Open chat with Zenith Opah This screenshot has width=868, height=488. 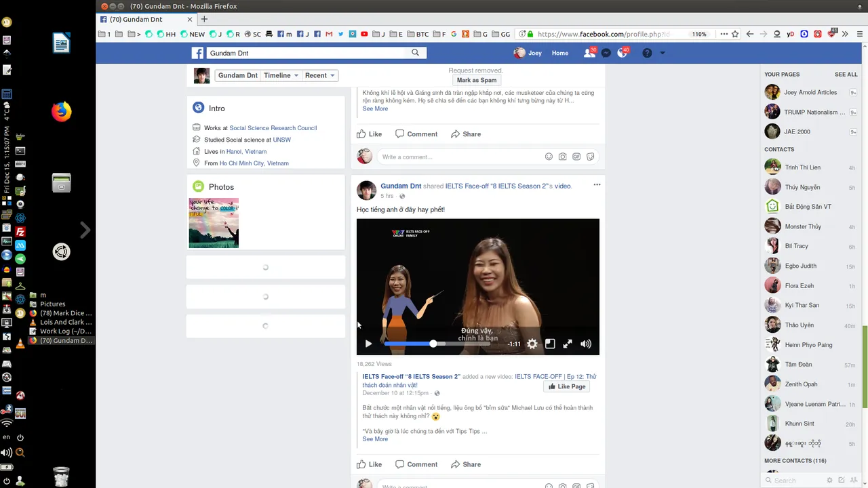(x=810, y=384)
